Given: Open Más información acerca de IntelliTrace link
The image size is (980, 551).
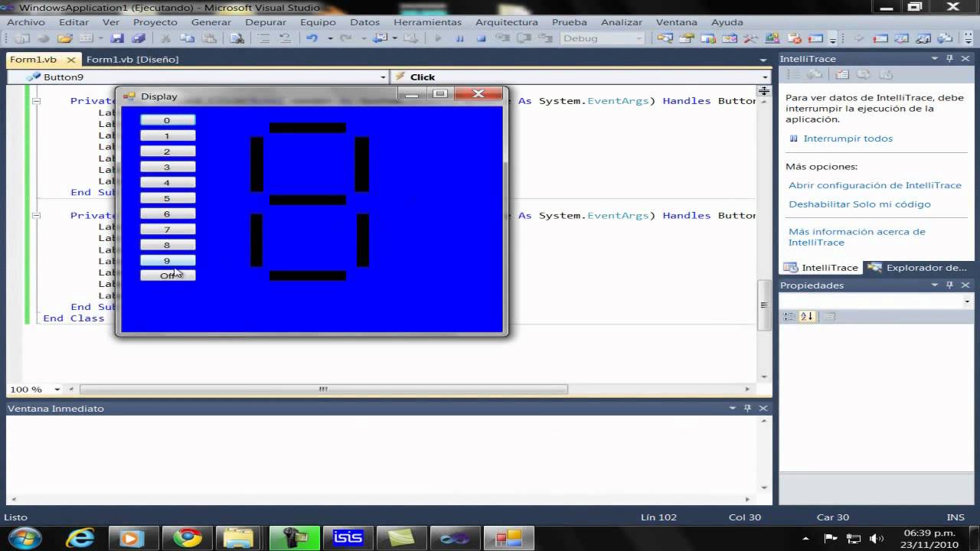Looking at the screenshot, I should tap(857, 236).
